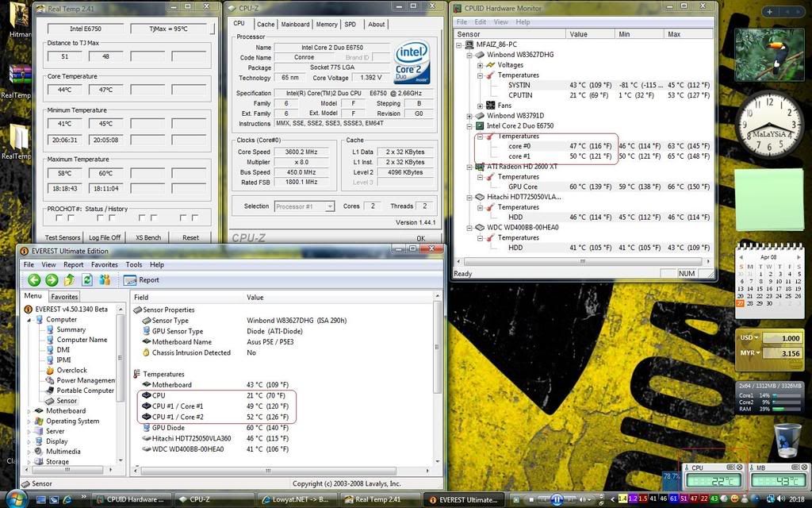Click the horizontal scrollbar in Hardware Monitor
The image size is (812, 508).
pos(581,260)
